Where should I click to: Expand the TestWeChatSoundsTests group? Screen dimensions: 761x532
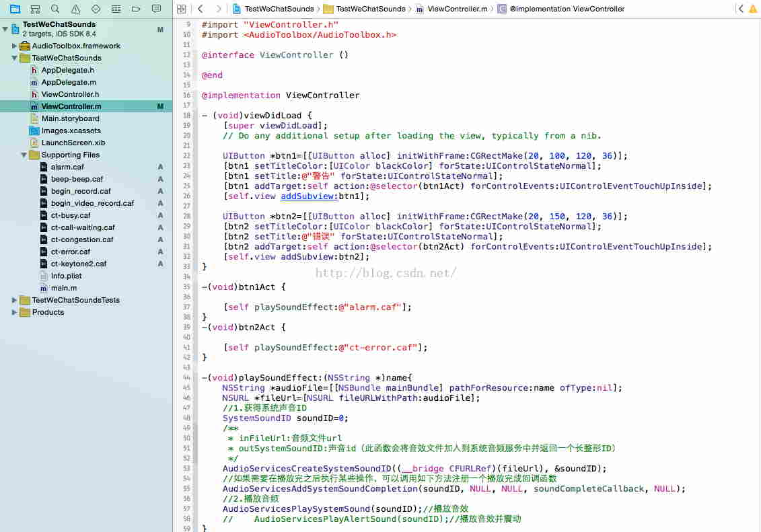tap(15, 300)
